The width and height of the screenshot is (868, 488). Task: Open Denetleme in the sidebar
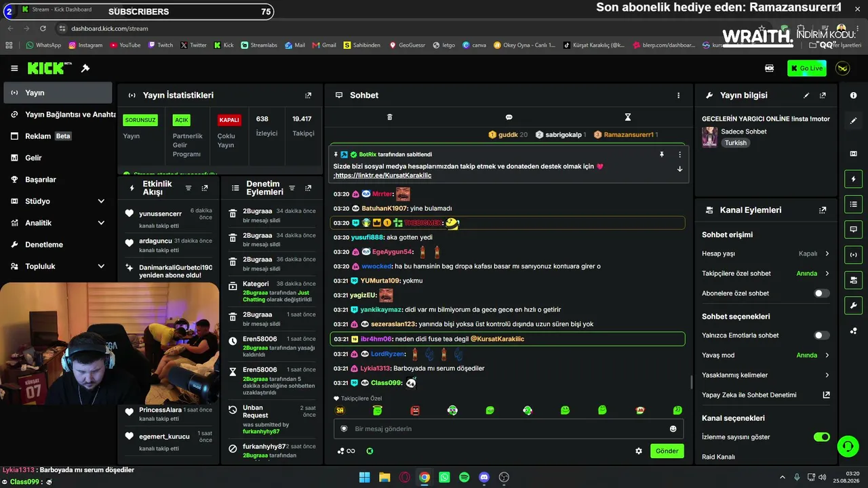click(58, 245)
